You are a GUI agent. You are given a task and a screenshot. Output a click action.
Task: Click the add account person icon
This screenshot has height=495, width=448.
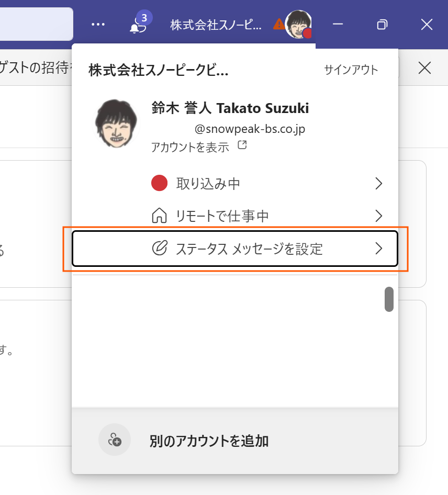pyautogui.click(x=115, y=441)
